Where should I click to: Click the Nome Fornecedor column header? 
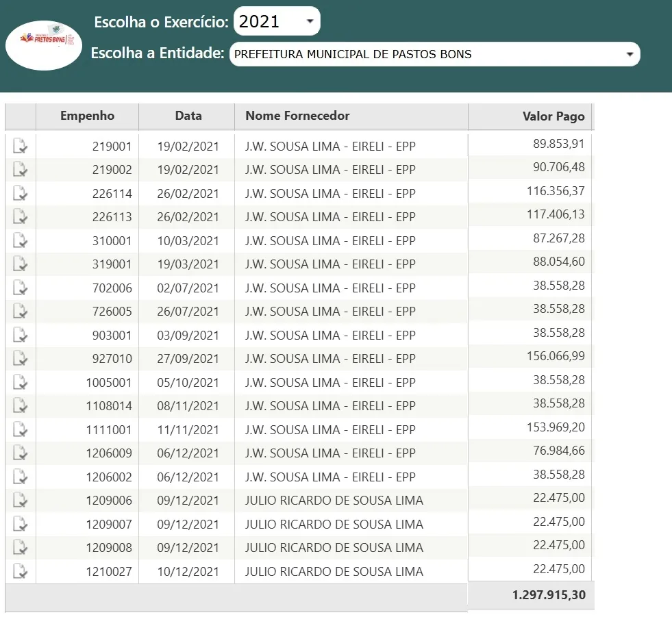point(297,116)
